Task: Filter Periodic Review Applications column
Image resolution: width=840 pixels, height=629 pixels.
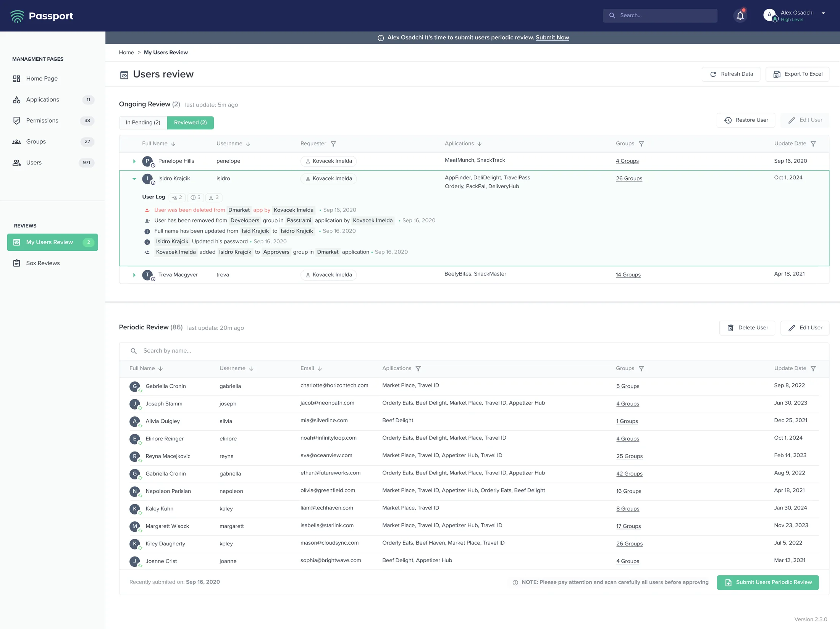Action: tap(418, 369)
